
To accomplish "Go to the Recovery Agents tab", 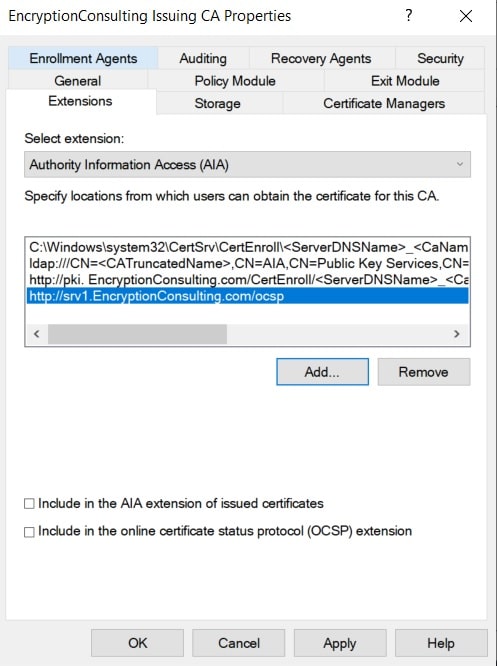I will pyautogui.click(x=321, y=58).
